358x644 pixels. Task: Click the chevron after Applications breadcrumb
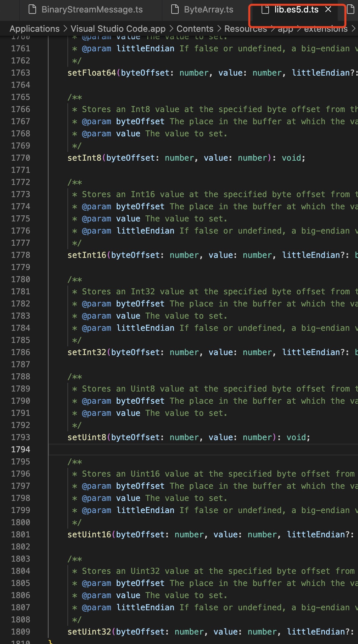65,29
